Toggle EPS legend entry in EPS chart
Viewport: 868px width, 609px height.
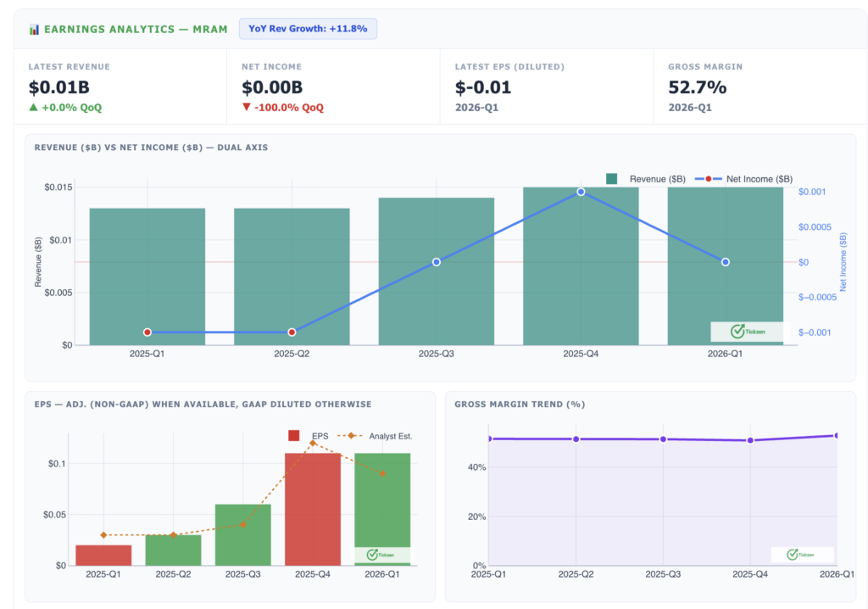pyautogui.click(x=309, y=436)
